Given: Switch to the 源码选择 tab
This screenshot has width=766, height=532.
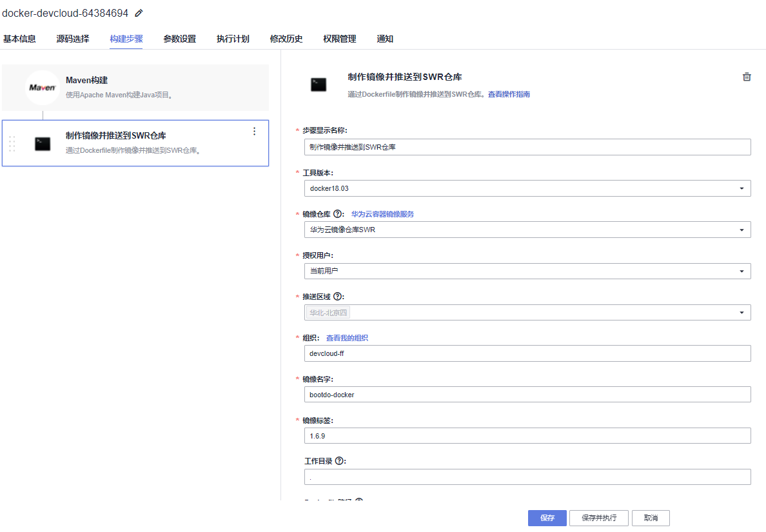Looking at the screenshot, I should [x=73, y=39].
